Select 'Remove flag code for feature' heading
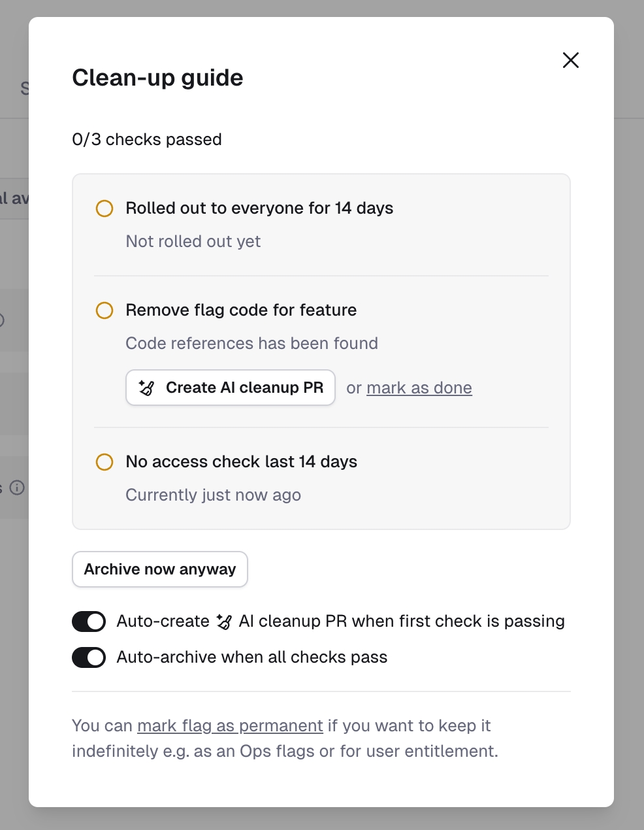The image size is (644, 830). point(241,310)
